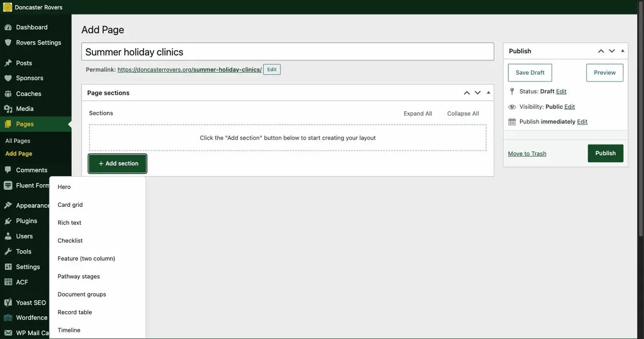
Task: Choose Pathway stages section type
Action: [x=97, y=276]
